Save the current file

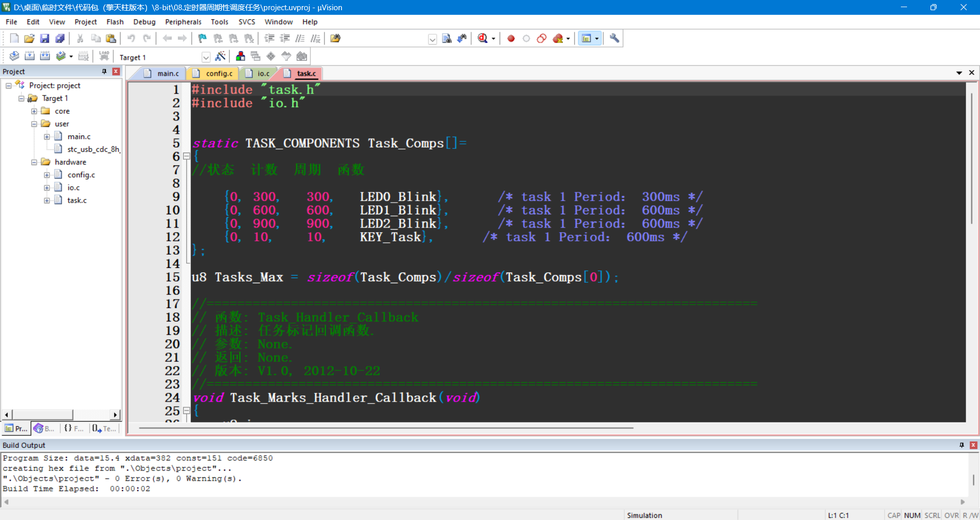pyautogui.click(x=45, y=38)
